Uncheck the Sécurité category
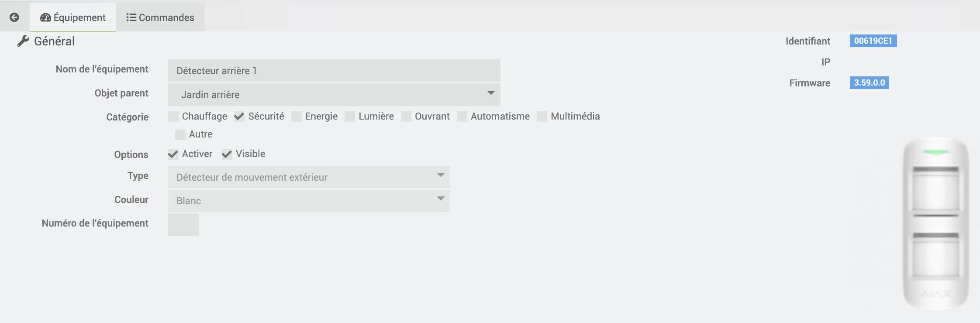 (239, 117)
